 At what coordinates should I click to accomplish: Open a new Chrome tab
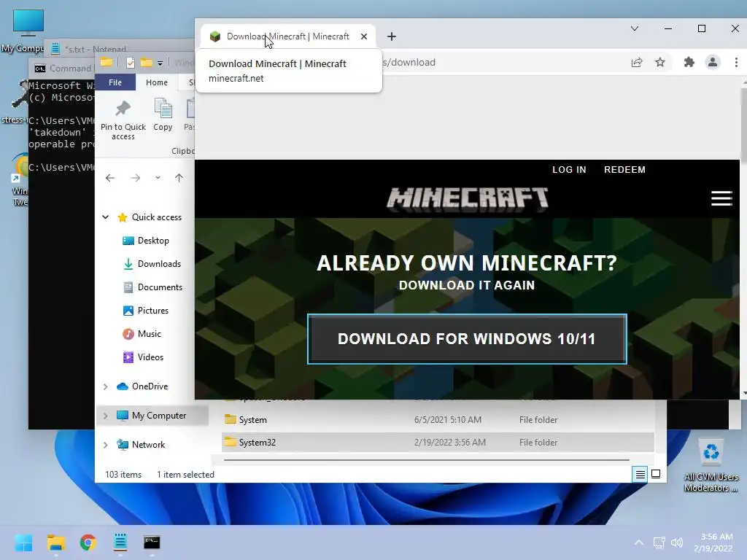coord(392,36)
